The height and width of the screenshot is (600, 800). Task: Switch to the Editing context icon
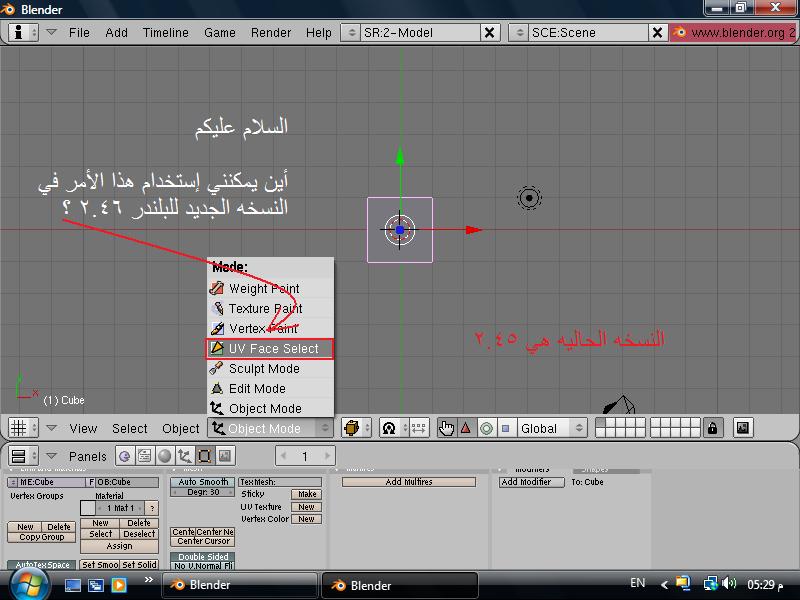205,456
